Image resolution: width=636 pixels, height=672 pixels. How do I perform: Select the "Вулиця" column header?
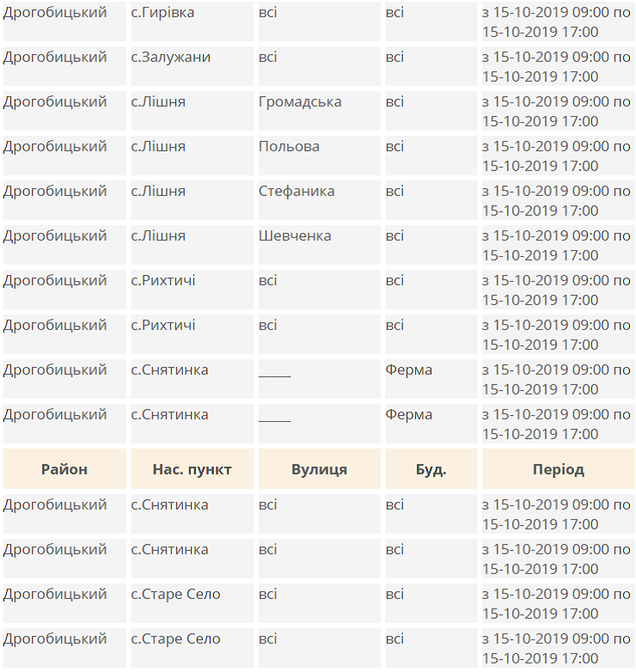click(319, 469)
